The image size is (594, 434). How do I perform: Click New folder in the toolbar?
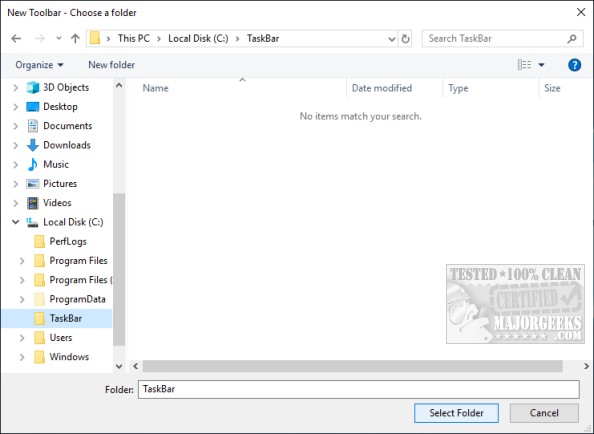pos(111,65)
